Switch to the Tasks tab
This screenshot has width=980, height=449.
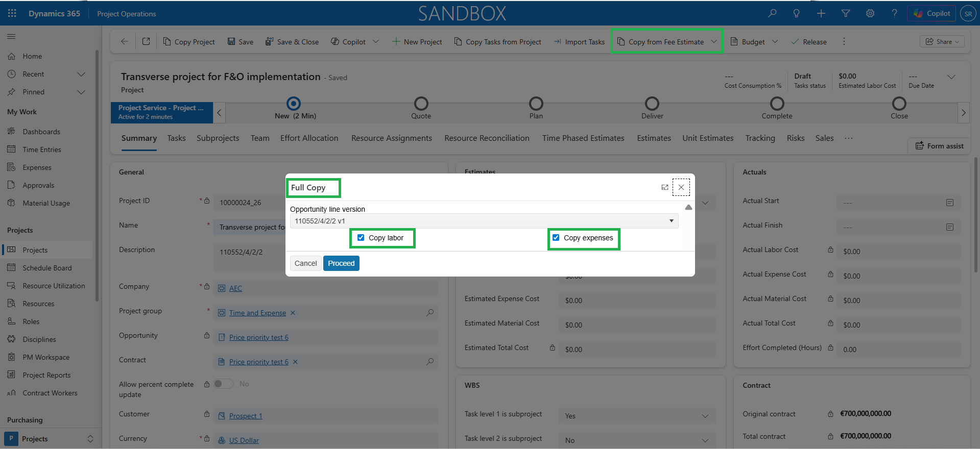click(176, 138)
